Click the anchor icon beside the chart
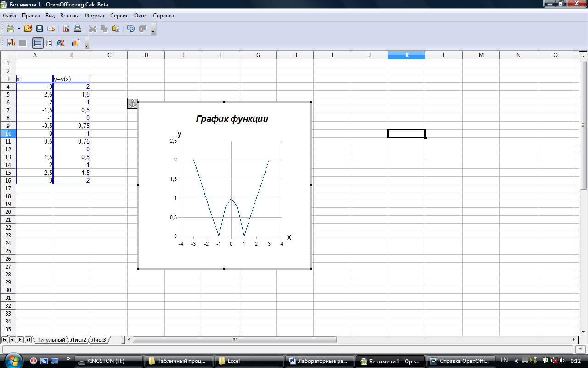 click(x=132, y=103)
